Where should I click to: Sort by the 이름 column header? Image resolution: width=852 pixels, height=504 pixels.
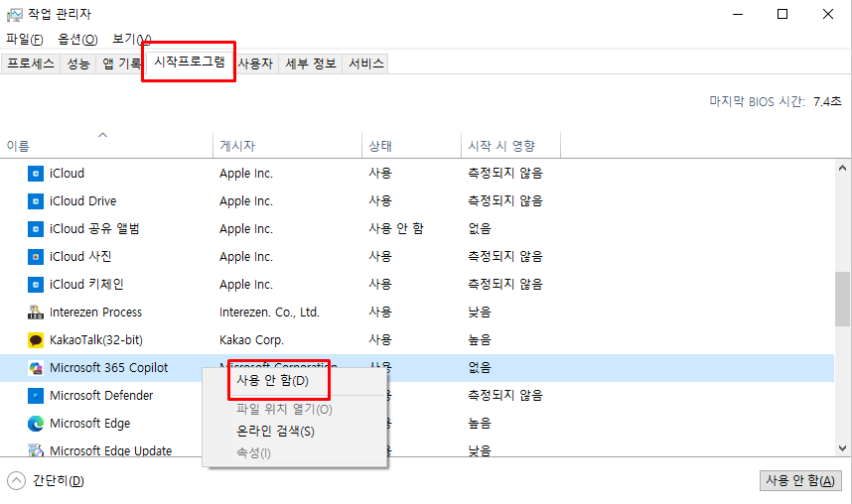coord(106,145)
